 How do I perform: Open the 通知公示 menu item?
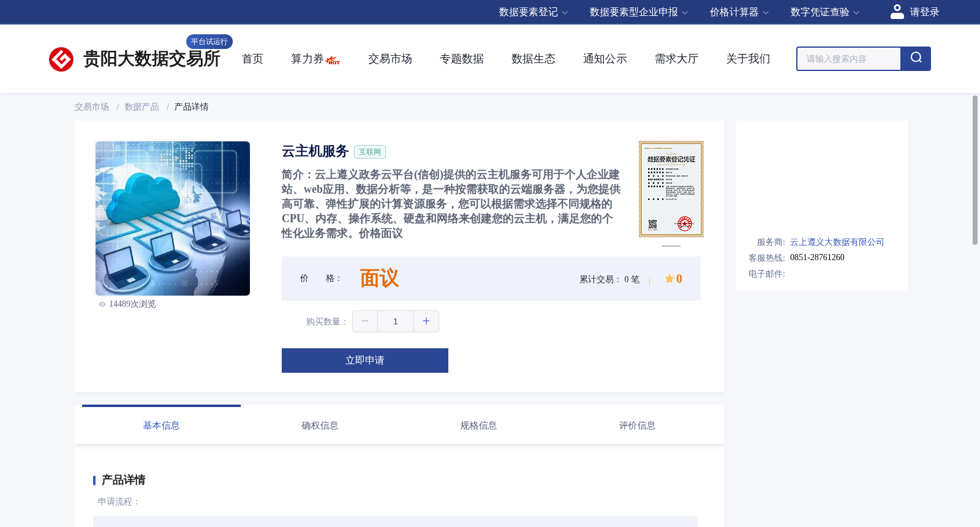(605, 59)
